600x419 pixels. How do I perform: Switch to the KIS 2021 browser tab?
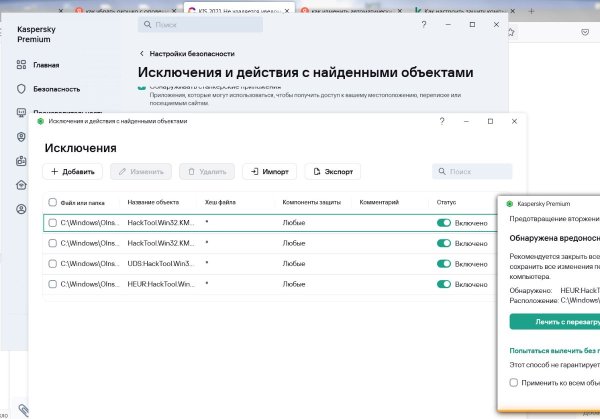(238, 9)
